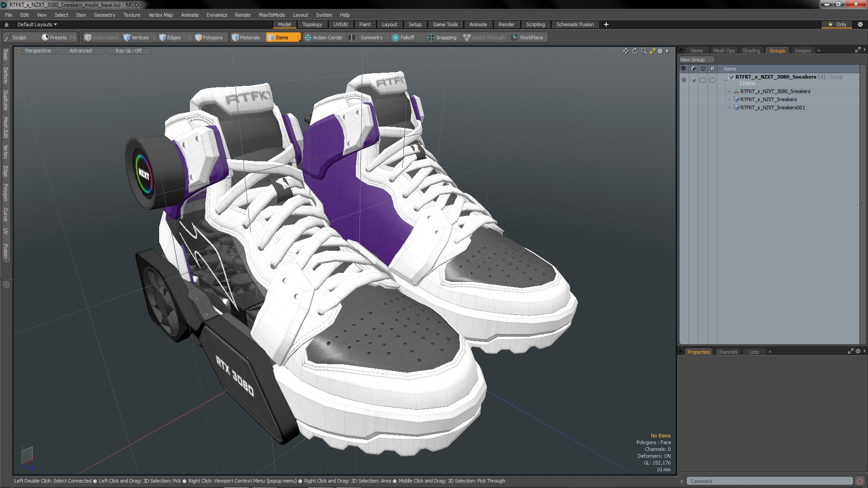Add a new tab beside Lists
Screen dimensions: 868x488
(x=770, y=352)
